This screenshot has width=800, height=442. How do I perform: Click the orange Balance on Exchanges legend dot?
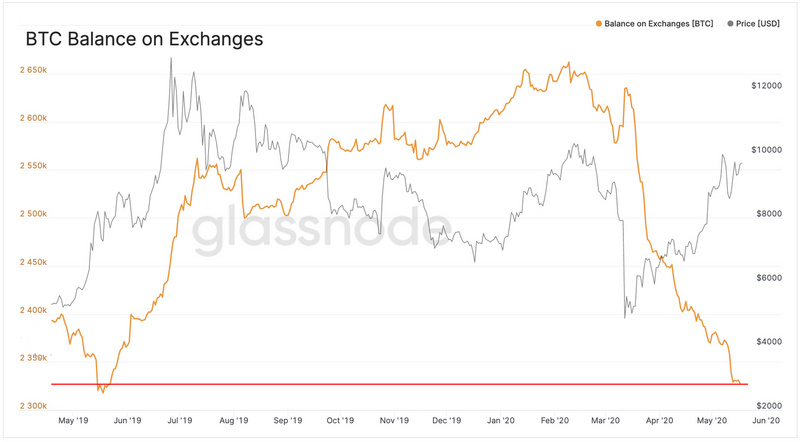click(x=597, y=21)
